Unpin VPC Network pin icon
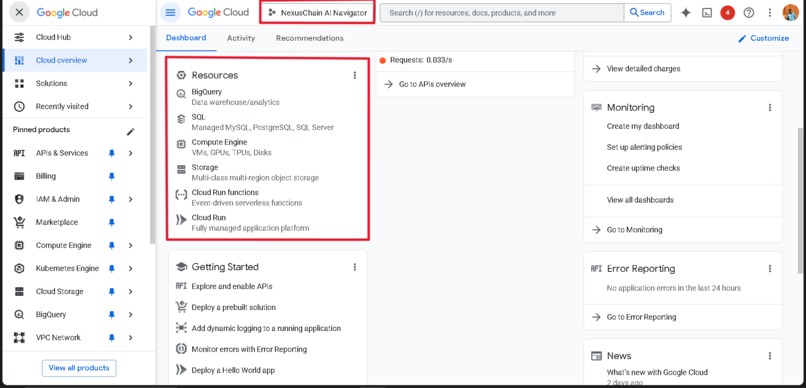Viewport: 806px width, 388px height. (112, 338)
